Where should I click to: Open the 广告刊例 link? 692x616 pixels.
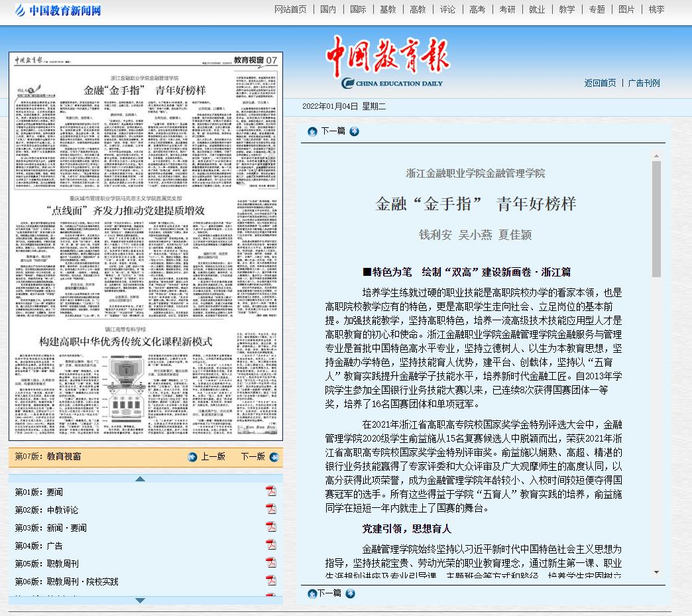644,83
